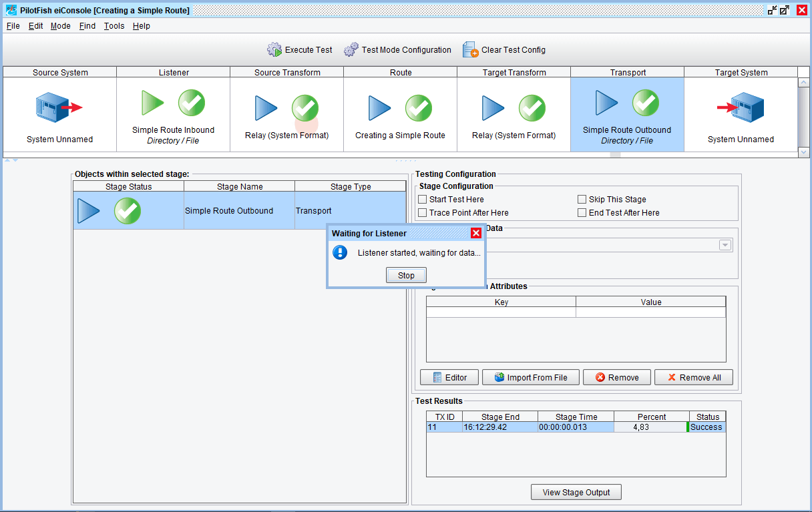Viewport: 812px width, 512px height.
Task: Click the Route stage play arrow icon
Action: coord(379,108)
